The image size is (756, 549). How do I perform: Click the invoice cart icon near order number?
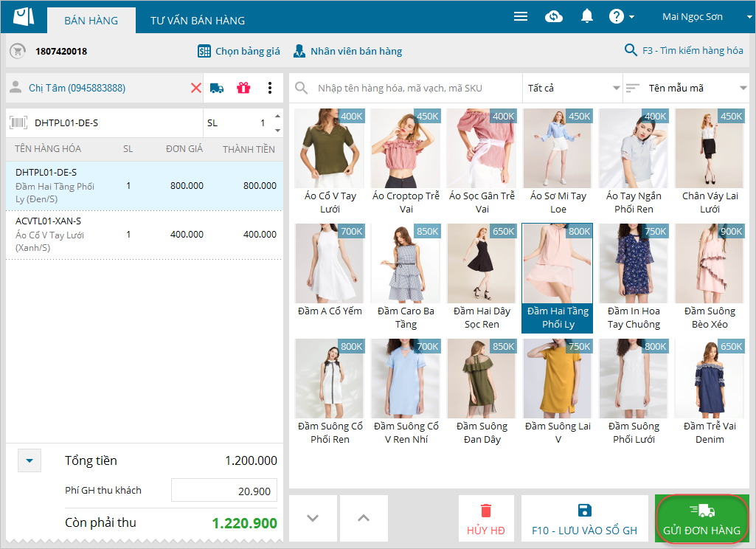17,51
